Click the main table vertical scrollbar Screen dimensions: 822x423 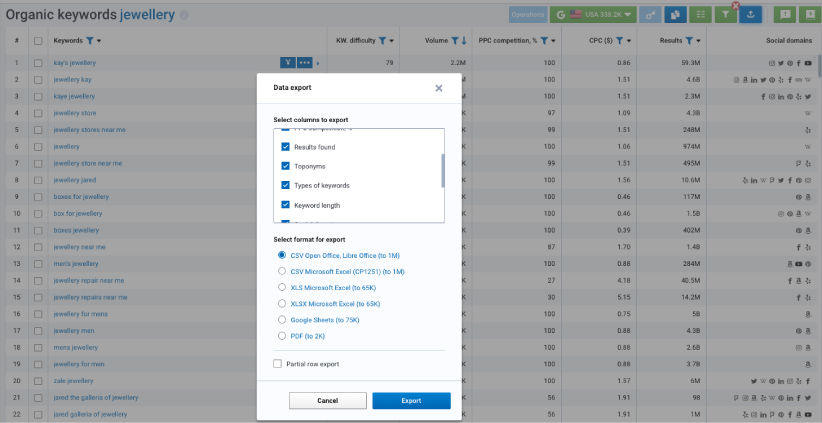coord(819,65)
